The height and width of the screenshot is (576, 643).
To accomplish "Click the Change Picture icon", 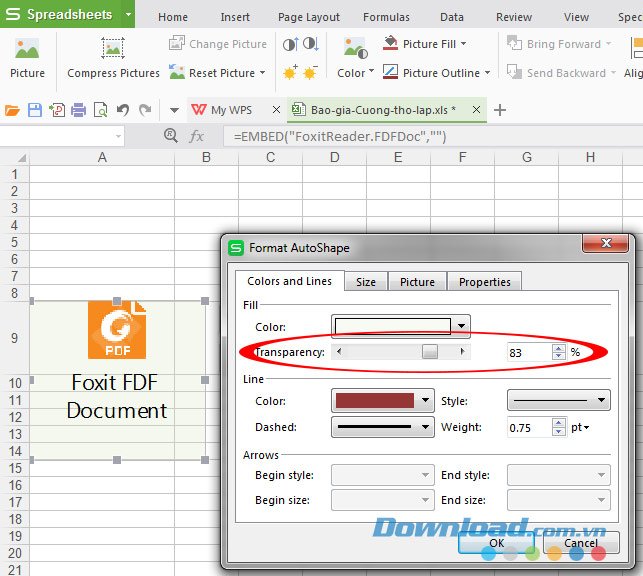I will coord(177,43).
